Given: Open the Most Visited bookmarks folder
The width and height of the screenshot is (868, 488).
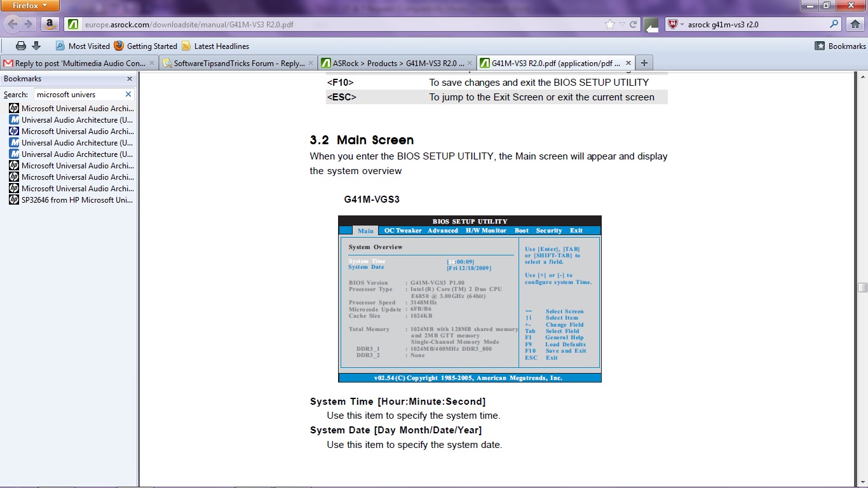Looking at the screenshot, I should point(83,46).
